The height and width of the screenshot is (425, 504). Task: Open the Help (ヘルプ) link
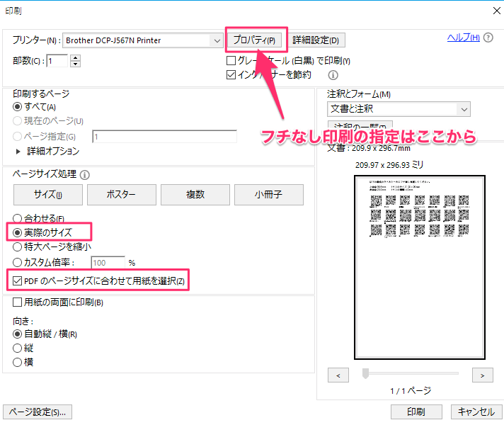(463, 38)
